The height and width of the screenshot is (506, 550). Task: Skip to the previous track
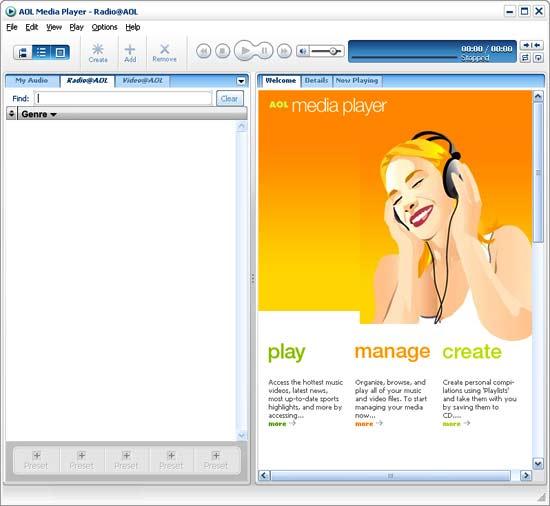point(203,51)
